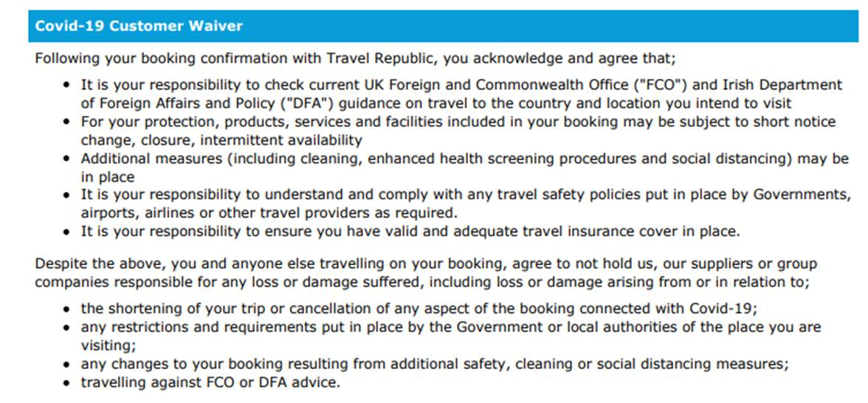Click 'travelling against FCO or DFA advice'
This screenshot has width=868, height=403.
click(x=211, y=382)
